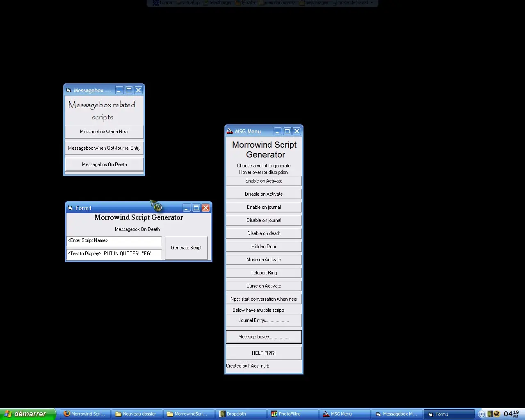Minimize the Messagebox window
Image resolution: width=525 pixels, height=420 pixels.
pos(119,90)
